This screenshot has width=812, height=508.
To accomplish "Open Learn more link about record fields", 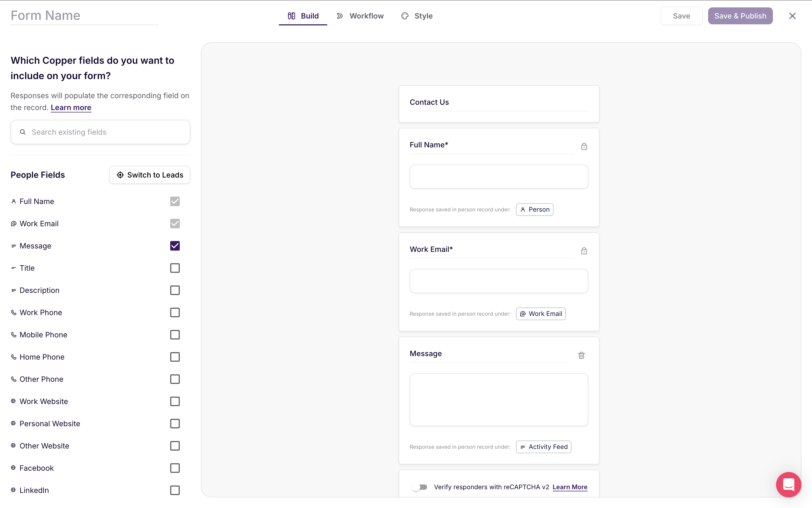I will point(71,107).
